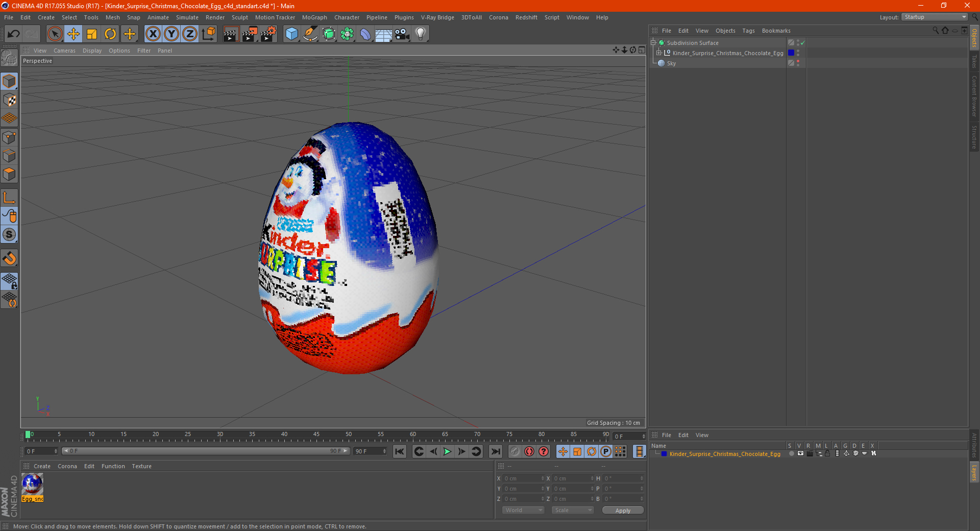
Task: Go to end of animation
Action: coord(495,451)
